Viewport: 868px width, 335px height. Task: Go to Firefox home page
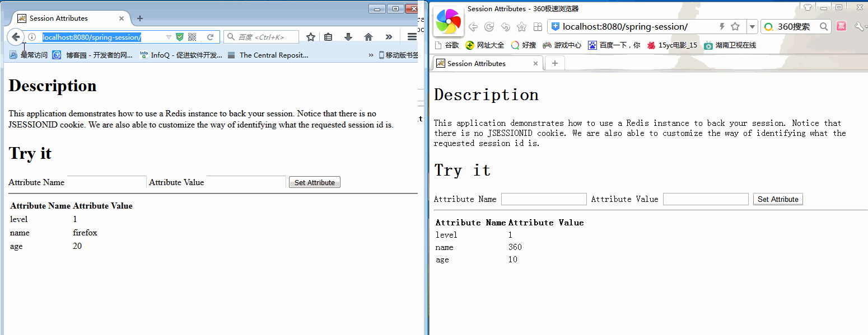pos(368,37)
